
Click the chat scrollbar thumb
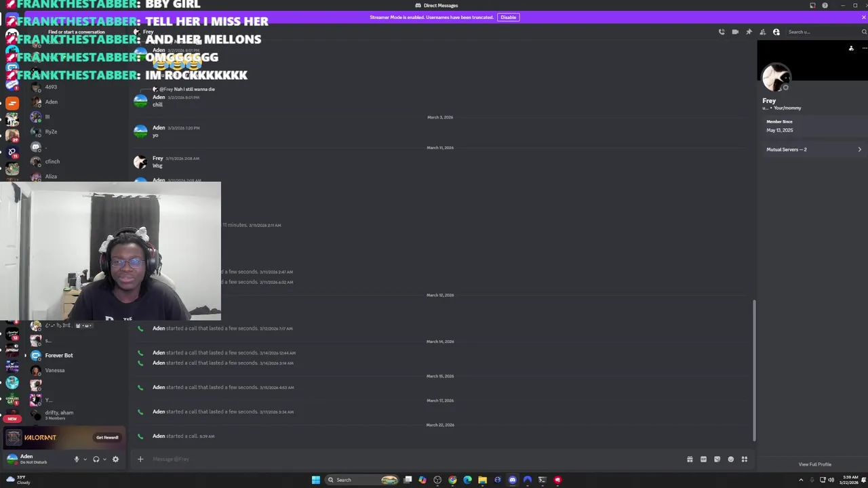click(753, 370)
